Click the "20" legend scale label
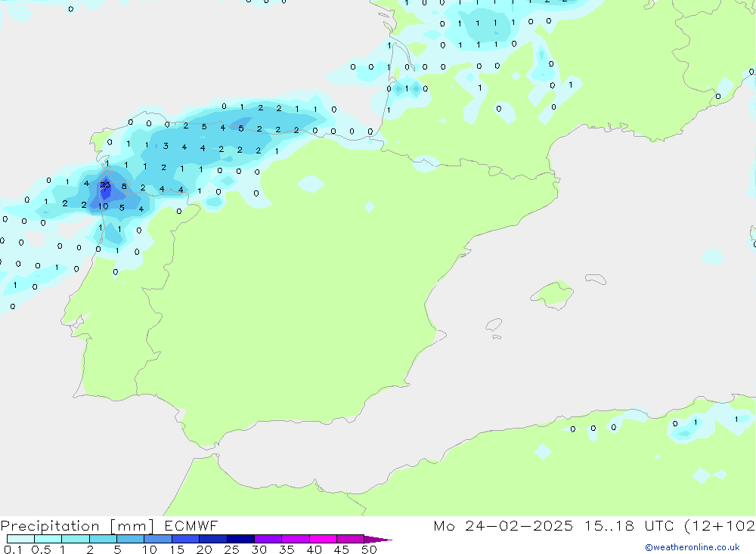 coord(204,549)
